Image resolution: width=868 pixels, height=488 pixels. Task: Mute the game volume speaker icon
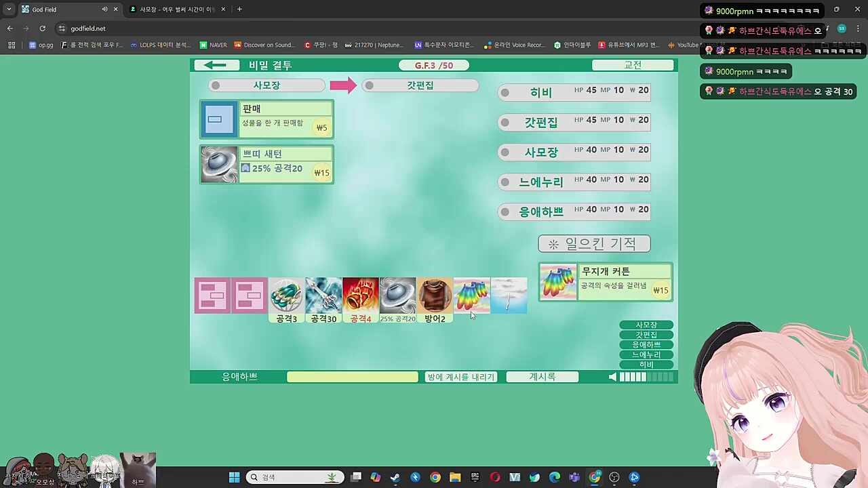[x=612, y=377]
